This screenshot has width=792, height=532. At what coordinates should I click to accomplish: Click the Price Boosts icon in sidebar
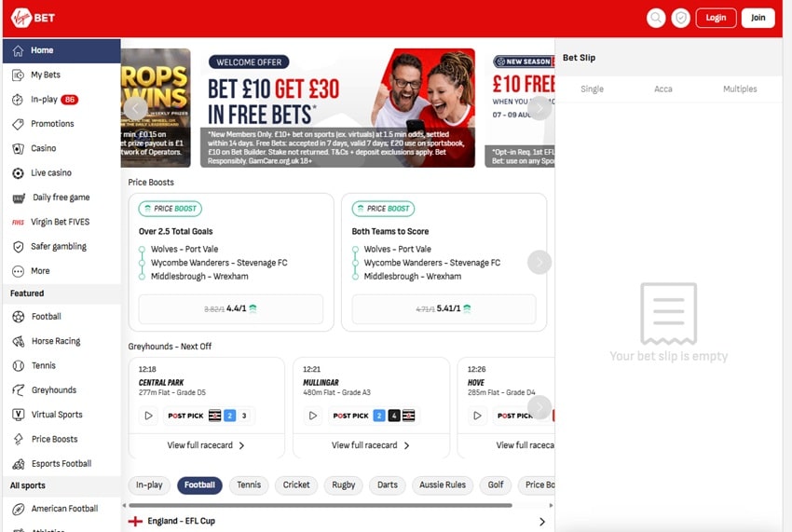(x=19, y=439)
